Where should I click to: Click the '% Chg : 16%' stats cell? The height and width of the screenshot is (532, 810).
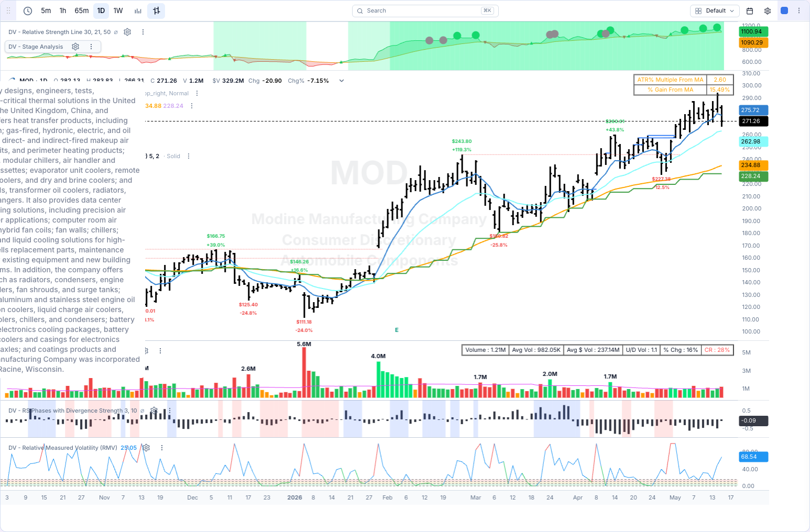coord(681,350)
